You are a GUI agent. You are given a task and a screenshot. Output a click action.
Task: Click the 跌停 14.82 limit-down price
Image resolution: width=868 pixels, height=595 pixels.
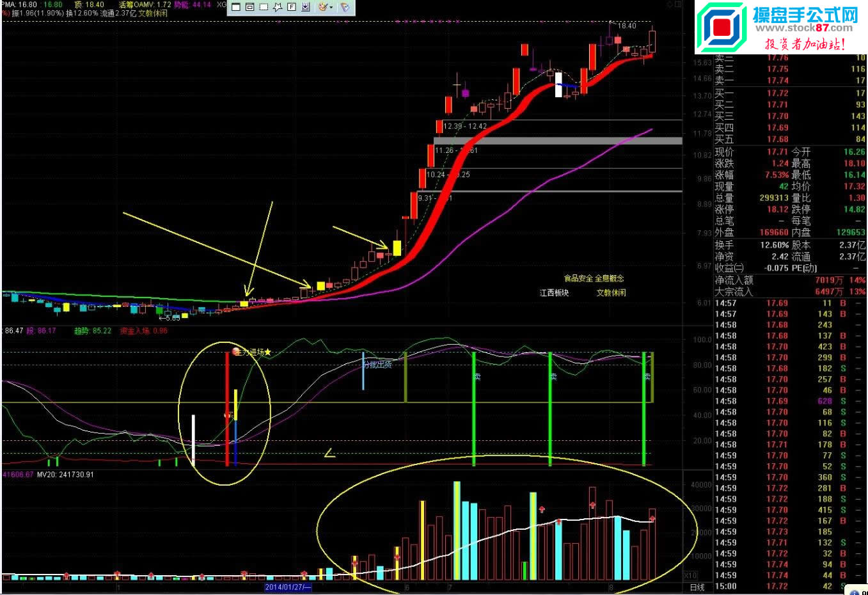(854, 210)
